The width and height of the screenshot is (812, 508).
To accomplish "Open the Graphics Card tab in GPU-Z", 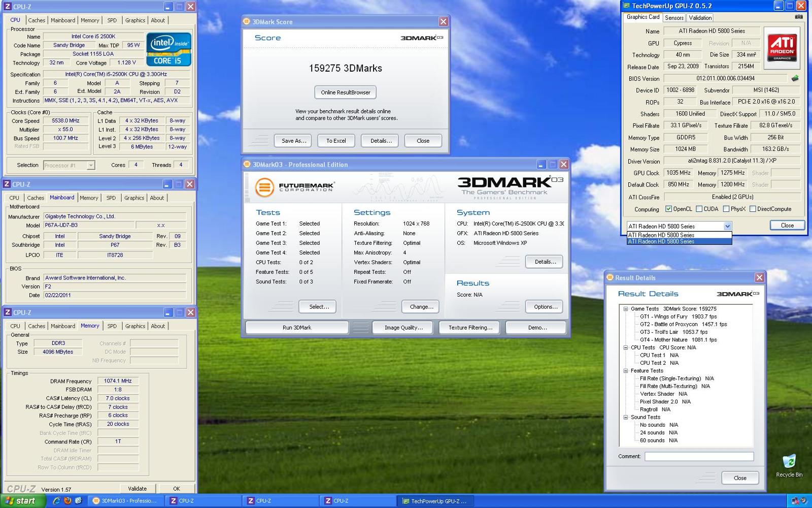I will 643,17.
